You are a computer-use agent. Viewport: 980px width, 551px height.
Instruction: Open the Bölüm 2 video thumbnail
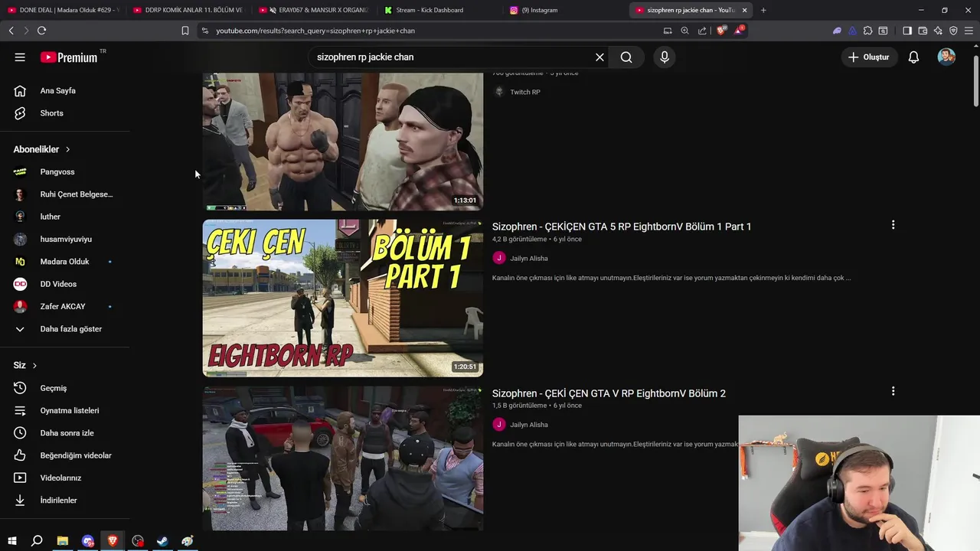(x=343, y=458)
